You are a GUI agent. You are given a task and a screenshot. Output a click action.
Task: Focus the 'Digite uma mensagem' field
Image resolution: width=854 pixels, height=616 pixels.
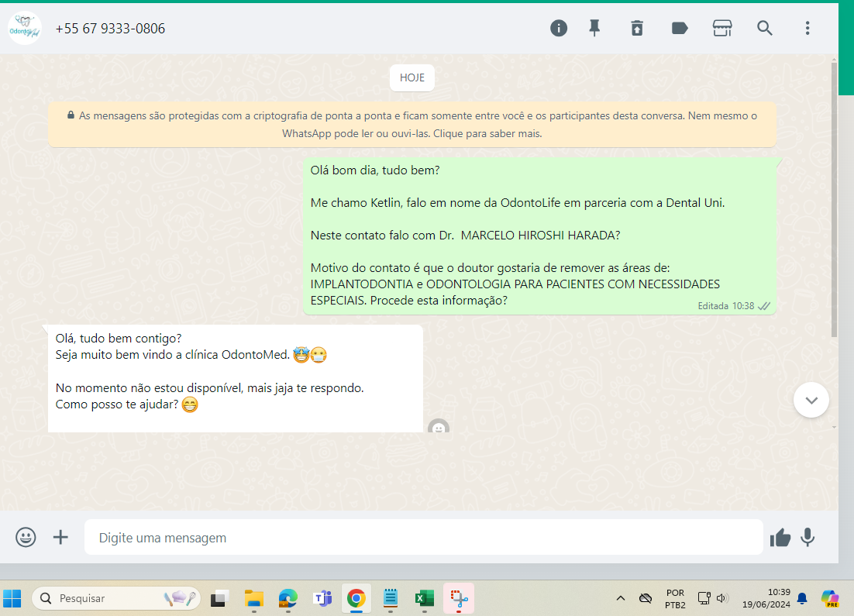click(423, 538)
